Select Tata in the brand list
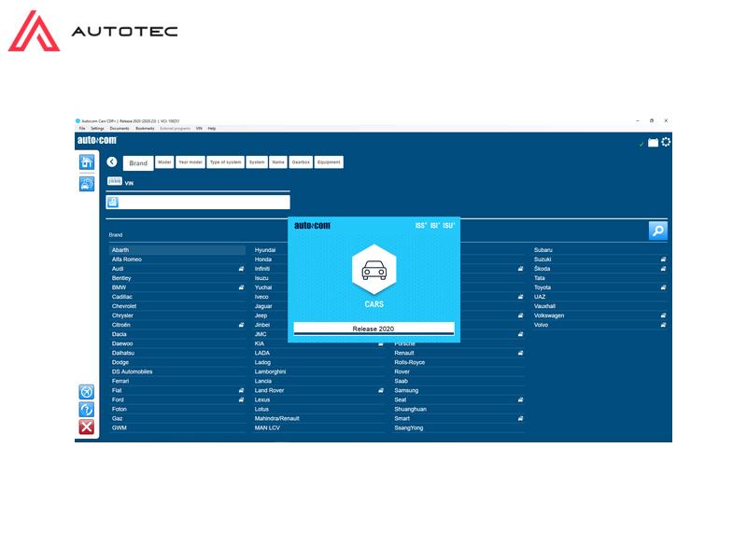The image size is (747, 560). (599, 278)
